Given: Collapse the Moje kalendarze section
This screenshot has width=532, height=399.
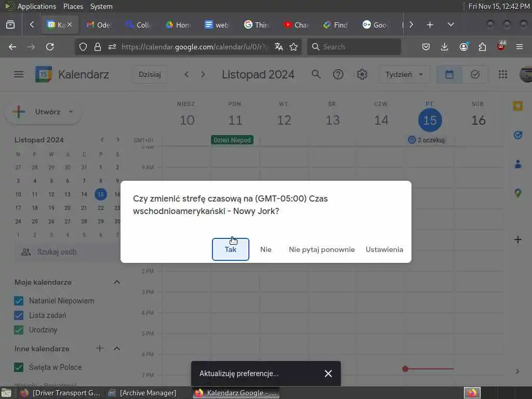Looking at the screenshot, I should pyautogui.click(x=117, y=282).
